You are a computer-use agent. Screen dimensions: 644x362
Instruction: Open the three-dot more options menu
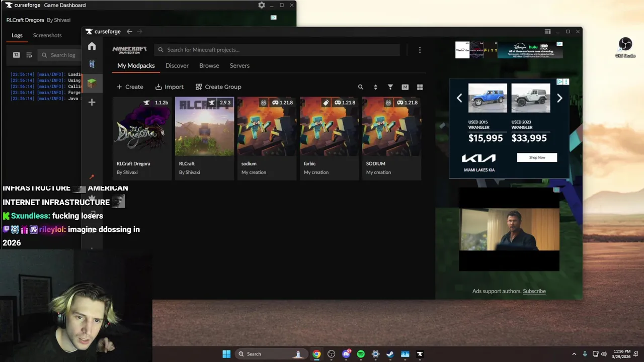[x=420, y=50]
